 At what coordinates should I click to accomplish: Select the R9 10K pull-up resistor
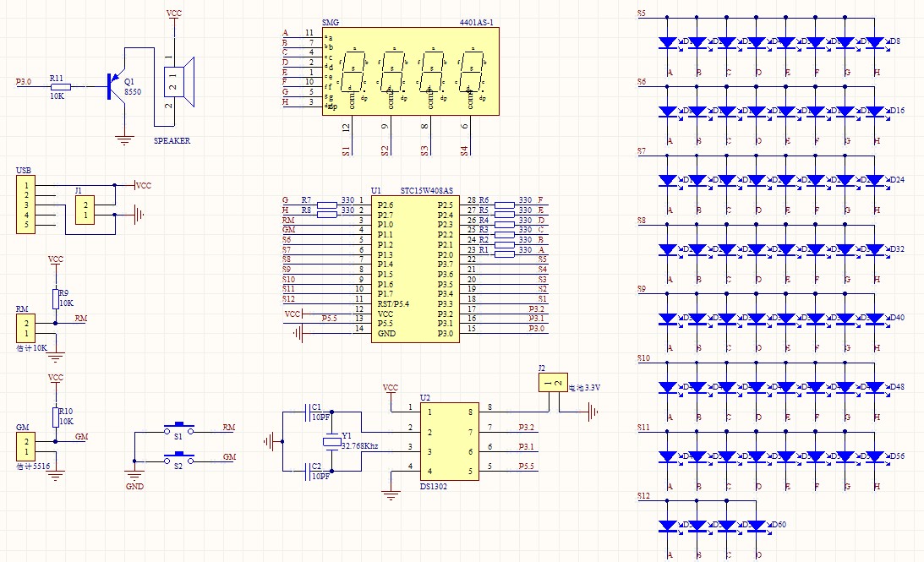coord(56,298)
